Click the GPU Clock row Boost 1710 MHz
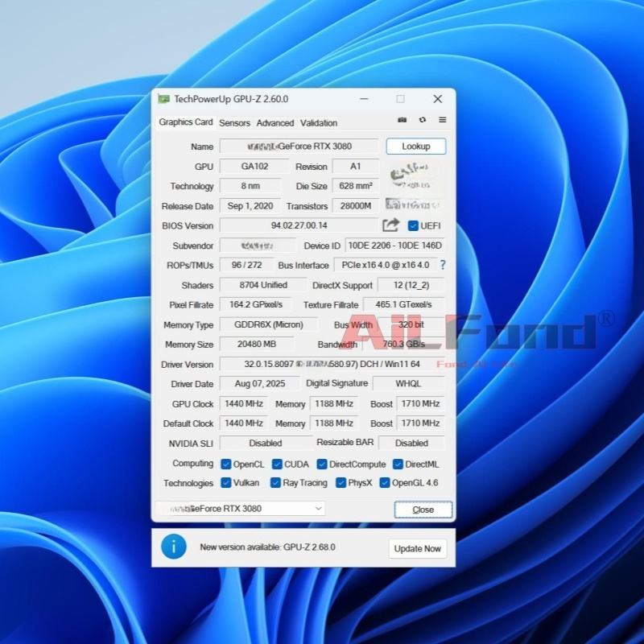 pos(420,404)
